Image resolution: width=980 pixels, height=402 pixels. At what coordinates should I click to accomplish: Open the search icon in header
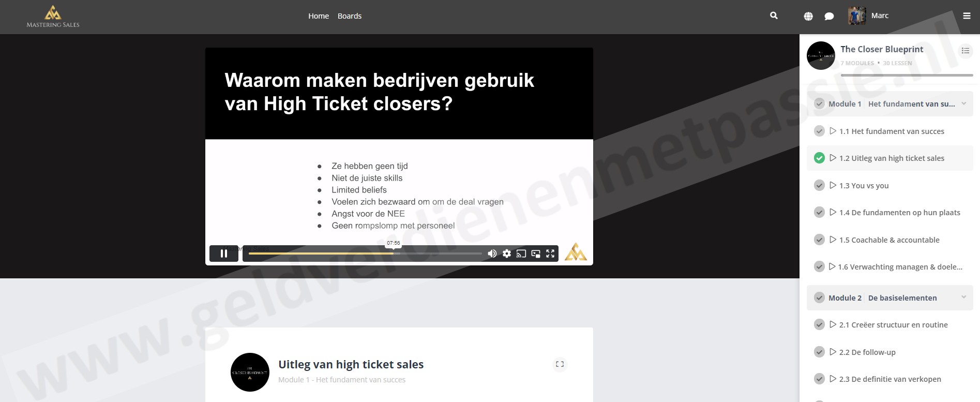click(x=774, y=16)
